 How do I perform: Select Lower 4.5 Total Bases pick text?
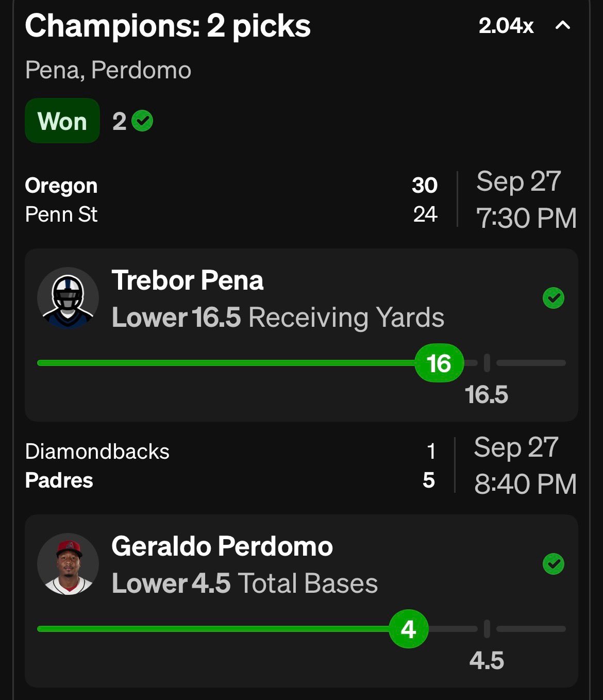[245, 583]
